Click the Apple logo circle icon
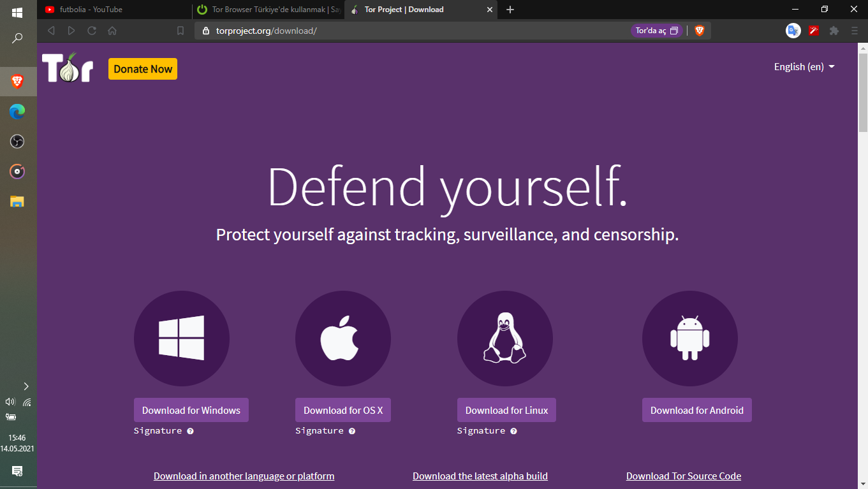This screenshot has height=489, width=868. click(x=343, y=339)
